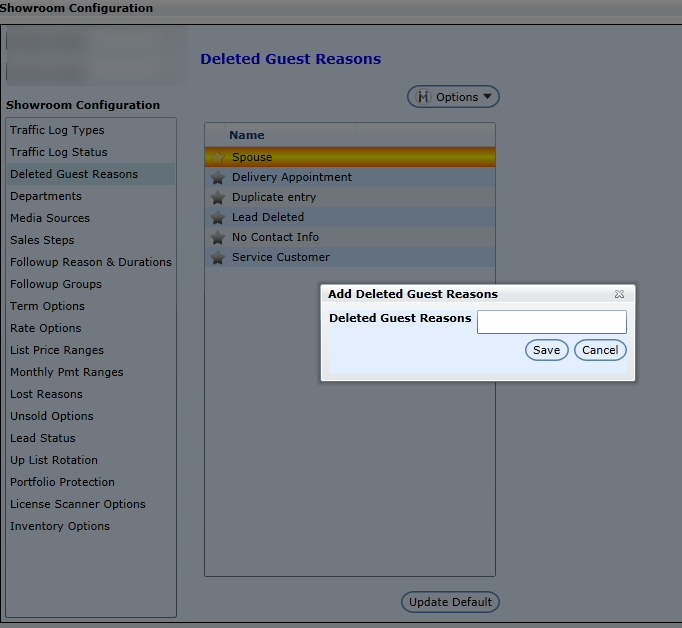Click the star icon beside Service Customer
This screenshot has width=682, height=628.
click(x=217, y=257)
